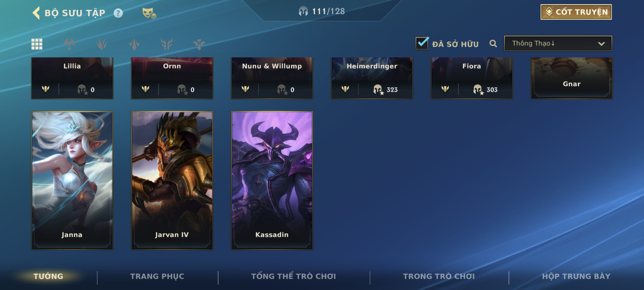
Task: Choose the Jarvan IV champion card
Action: (172, 180)
